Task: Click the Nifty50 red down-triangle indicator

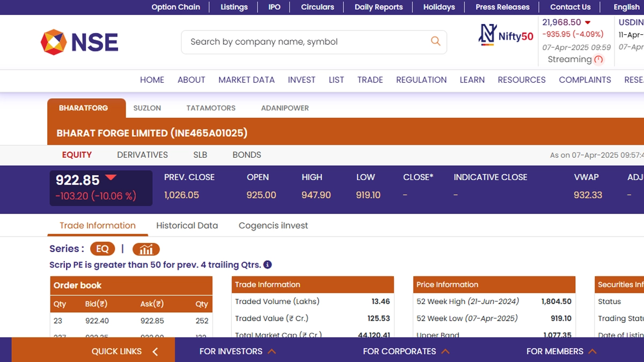Action: tap(588, 23)
